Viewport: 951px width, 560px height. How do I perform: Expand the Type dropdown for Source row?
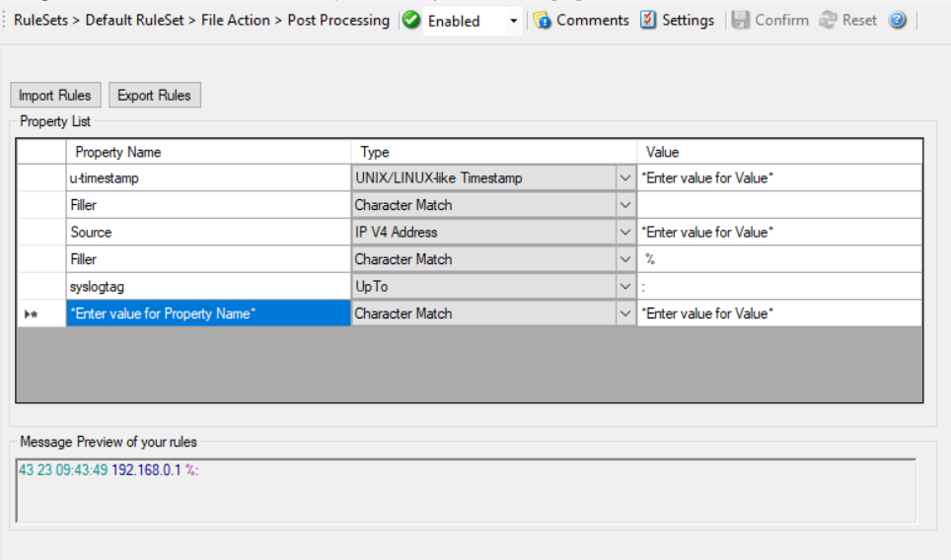point(625,233)
